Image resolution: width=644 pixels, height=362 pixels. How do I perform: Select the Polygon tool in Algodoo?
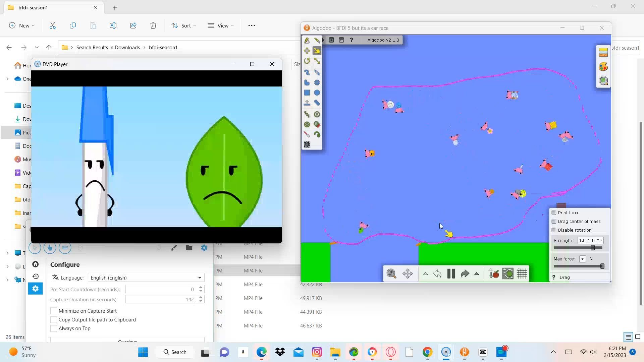tap(307, 82)
